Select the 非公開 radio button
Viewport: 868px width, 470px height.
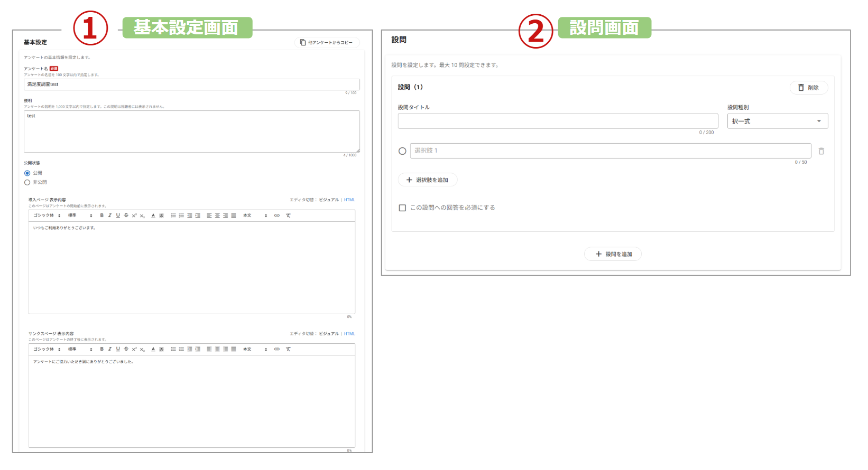click(27, 183)
